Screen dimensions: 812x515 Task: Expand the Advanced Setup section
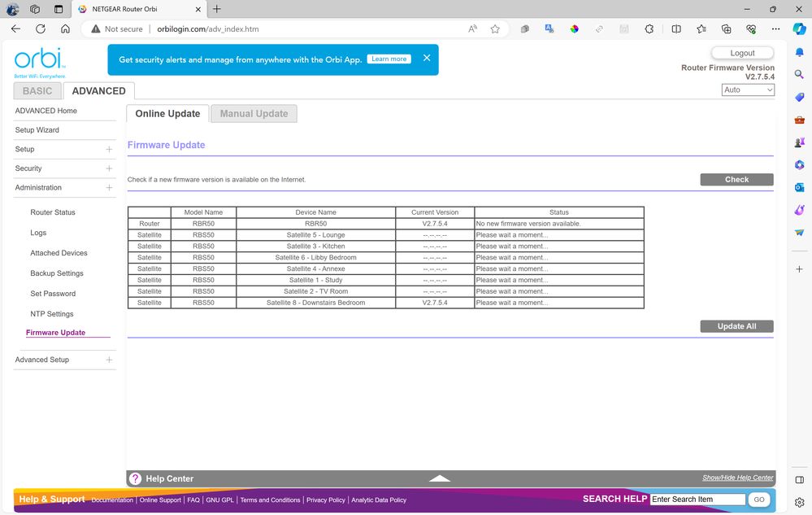109,360
